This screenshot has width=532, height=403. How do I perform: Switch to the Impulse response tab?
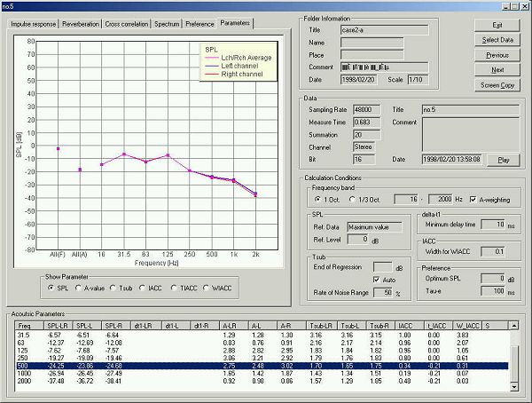[33, 24]
